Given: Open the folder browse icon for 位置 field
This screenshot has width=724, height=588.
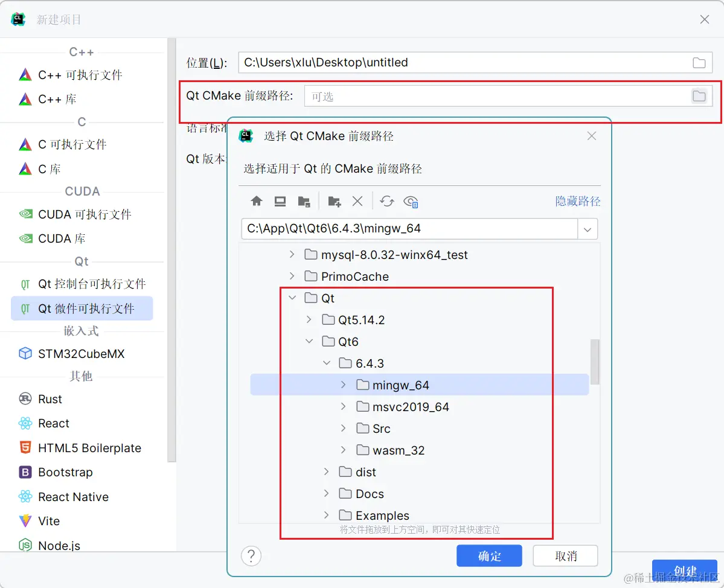Looking at the screenshot, I should click(x=699, y=62).
